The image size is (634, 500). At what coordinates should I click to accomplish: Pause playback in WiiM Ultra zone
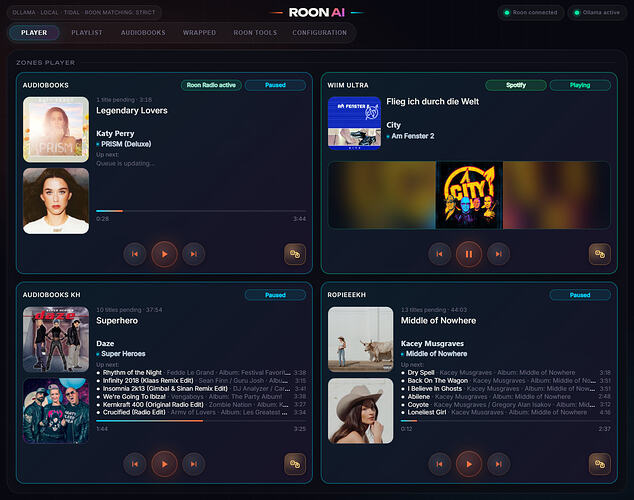point(469,254)
